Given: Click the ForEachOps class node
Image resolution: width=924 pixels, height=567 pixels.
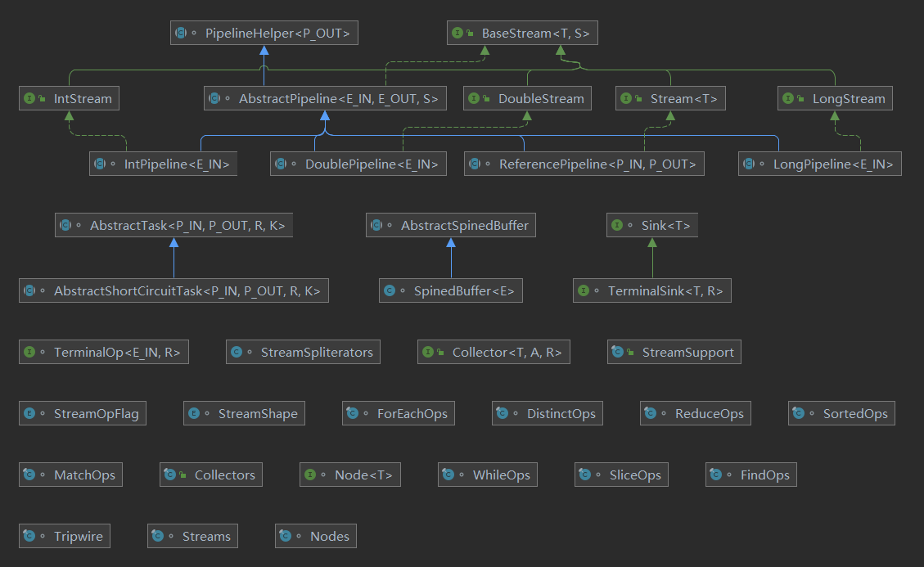Looking at the screenshot, I should (399, 414).
